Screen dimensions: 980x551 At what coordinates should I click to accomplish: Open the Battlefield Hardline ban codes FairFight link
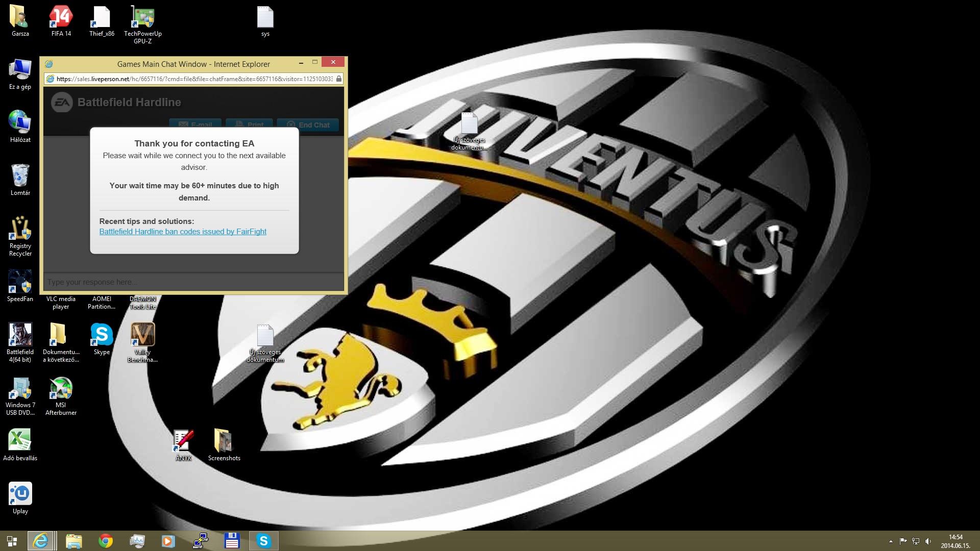[x=183, y=232]
